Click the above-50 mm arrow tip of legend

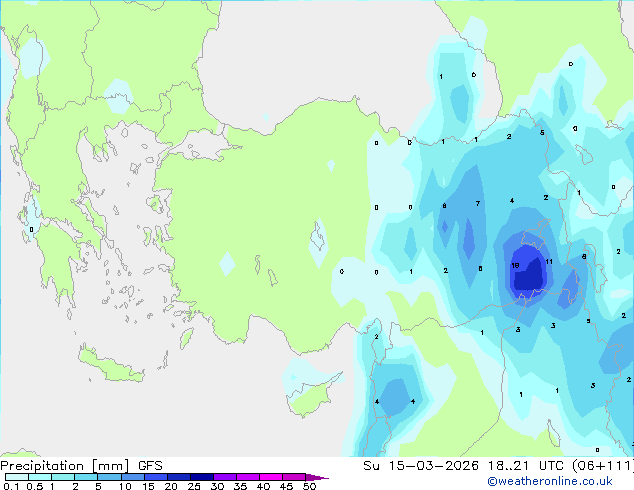[317, 477]
